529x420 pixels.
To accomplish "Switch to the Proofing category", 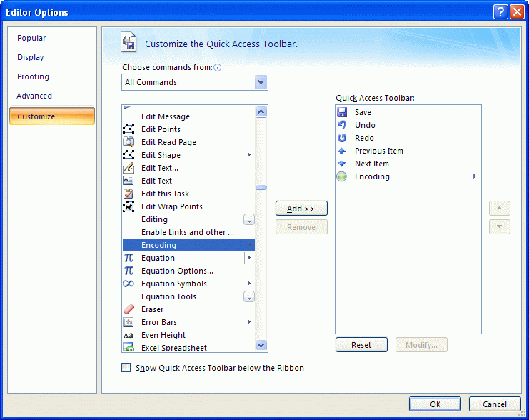I will tap(34, 76).
